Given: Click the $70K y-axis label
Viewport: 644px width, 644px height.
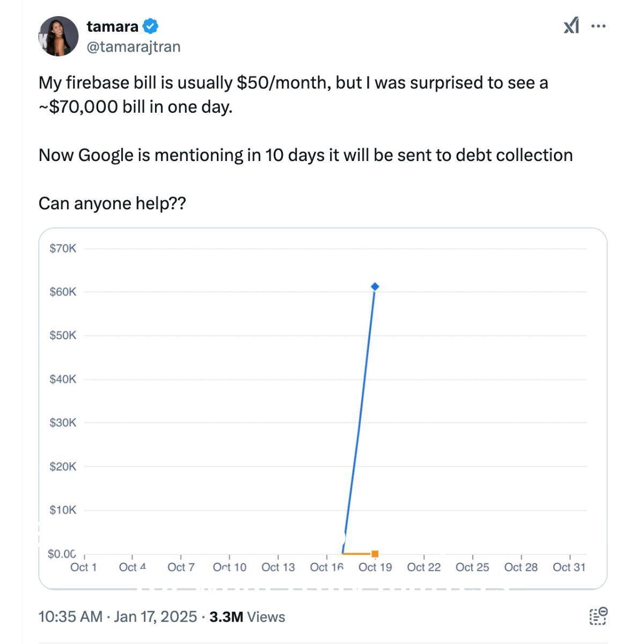Looking at the screenshot, I should click(x=63, y=248).
